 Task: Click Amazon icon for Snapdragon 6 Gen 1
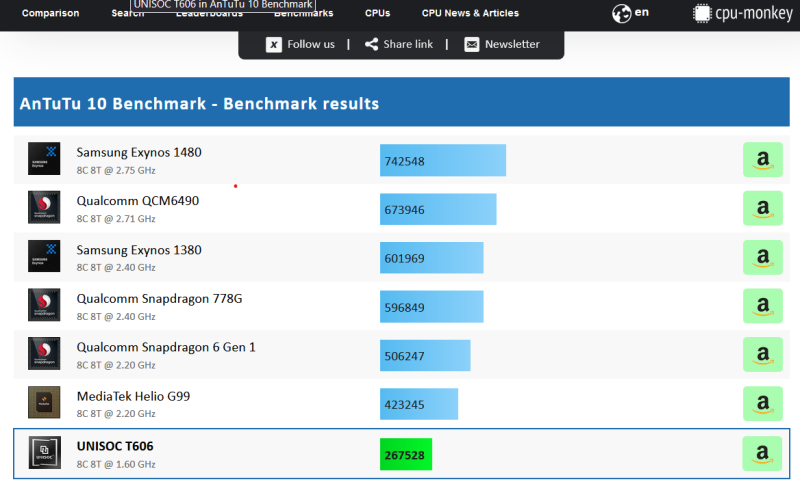(763, 354)
